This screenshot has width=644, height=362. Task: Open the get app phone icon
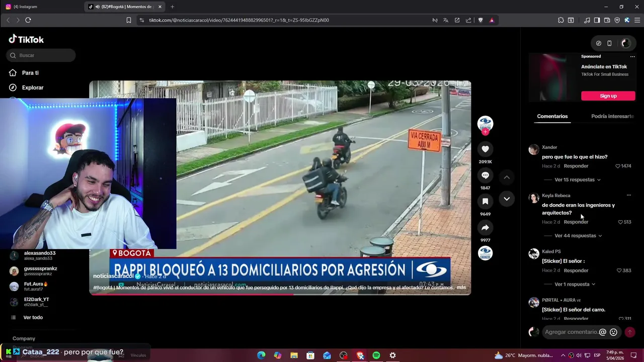pyautogui.click(x=609, y=43)
